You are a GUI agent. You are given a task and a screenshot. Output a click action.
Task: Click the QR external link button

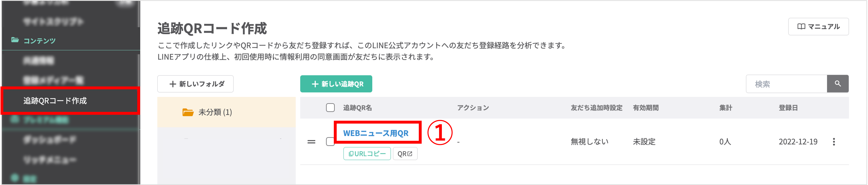point(405,154)
